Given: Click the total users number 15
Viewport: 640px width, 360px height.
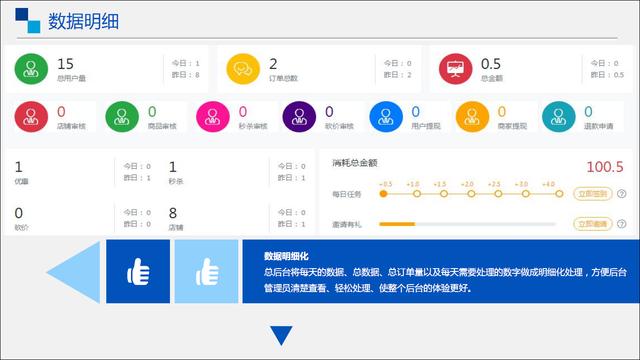Looking at the screenshot, I should coord(65,64).
